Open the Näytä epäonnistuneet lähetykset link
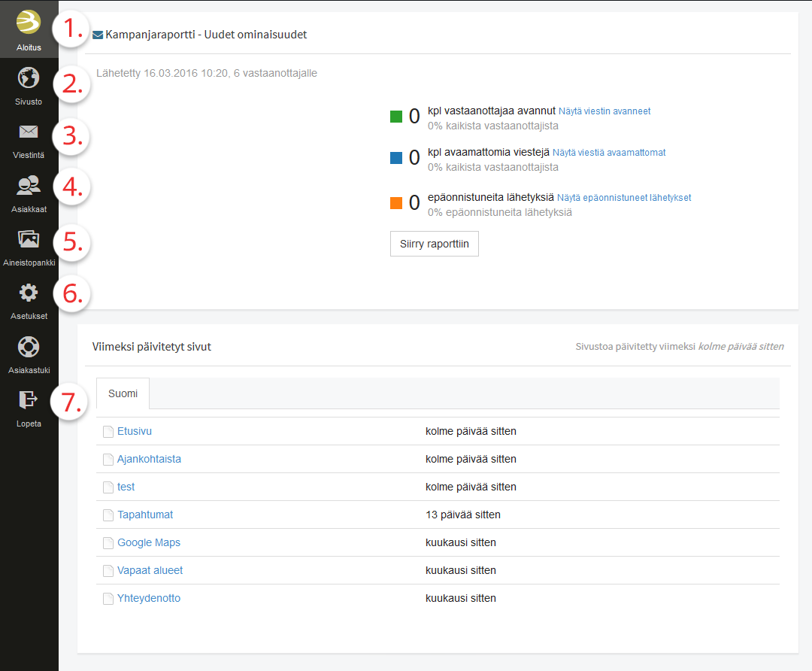This screenshot has height=671, width=812. click(624, 198)
